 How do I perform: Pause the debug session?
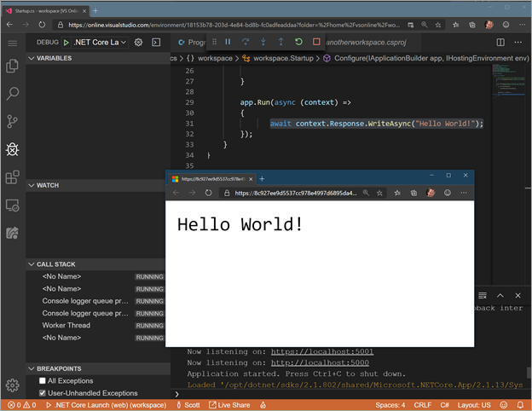(x=228, y=42)
